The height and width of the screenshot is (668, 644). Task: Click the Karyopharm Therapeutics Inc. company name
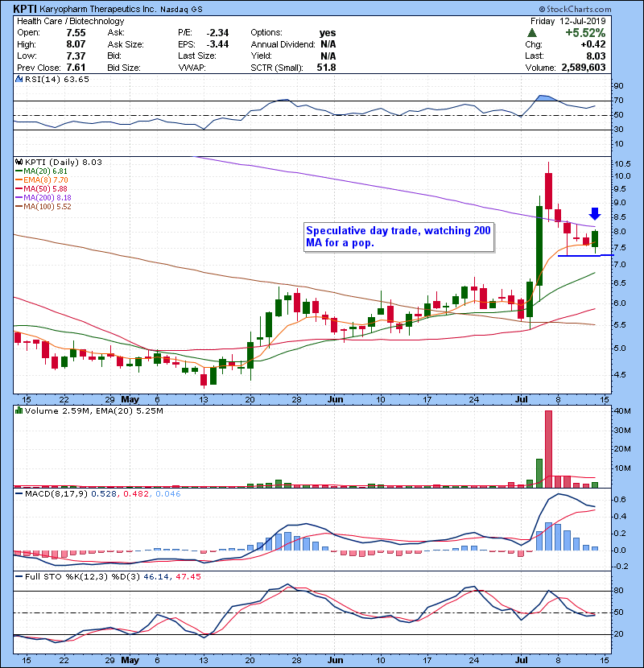point(97,9)
